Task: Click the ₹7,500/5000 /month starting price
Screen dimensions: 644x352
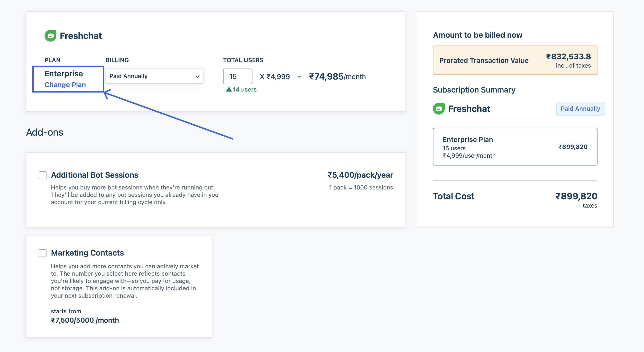Action: (x=85, y=320)
